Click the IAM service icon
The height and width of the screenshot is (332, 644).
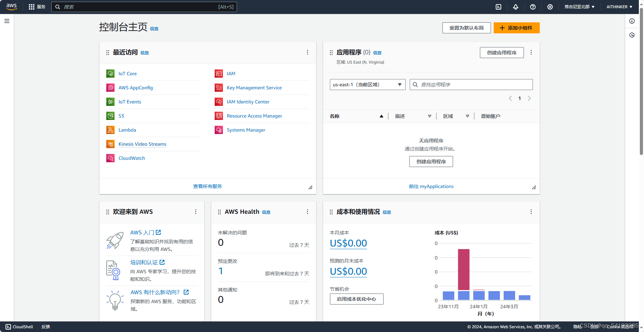tap(219, 74)
